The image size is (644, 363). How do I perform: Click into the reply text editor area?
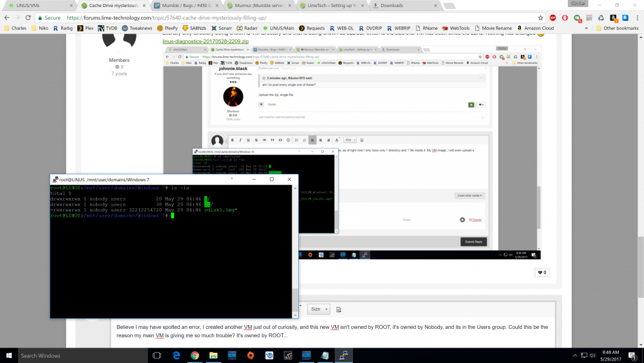click(333, 331)
